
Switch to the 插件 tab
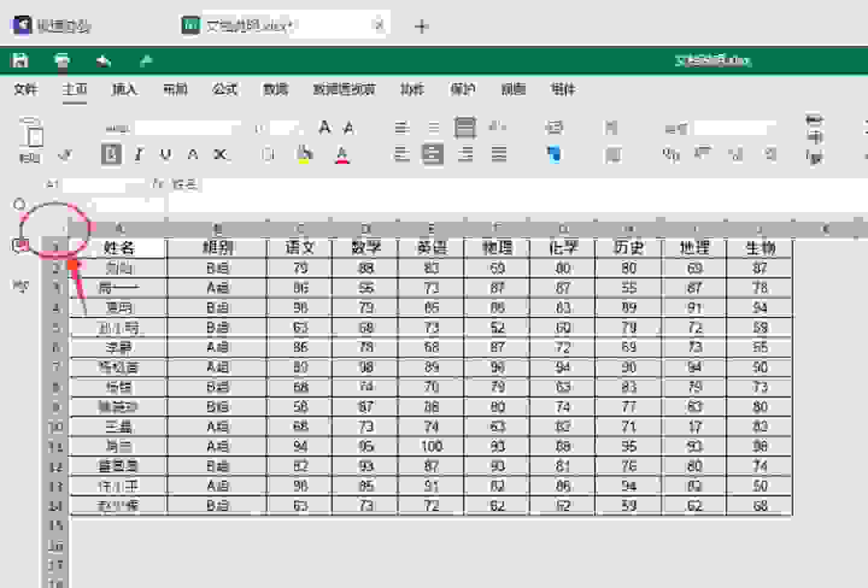point(563,89)
